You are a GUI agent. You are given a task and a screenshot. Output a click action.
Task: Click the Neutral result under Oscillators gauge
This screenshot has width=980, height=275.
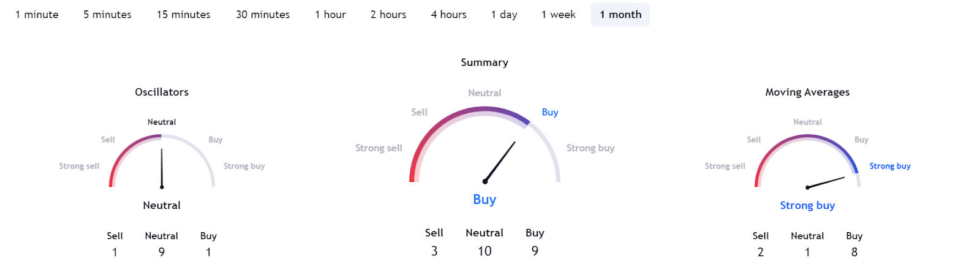tap(162, 205)
